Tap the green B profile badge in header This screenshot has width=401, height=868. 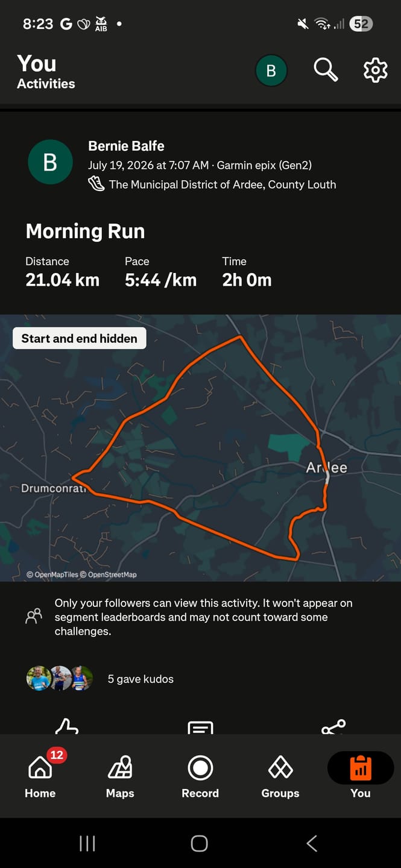point(271,71)
